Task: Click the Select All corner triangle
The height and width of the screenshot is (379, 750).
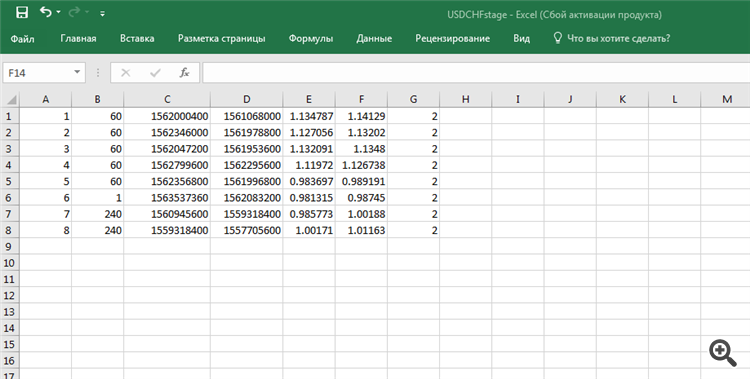Action: point(11,100)
